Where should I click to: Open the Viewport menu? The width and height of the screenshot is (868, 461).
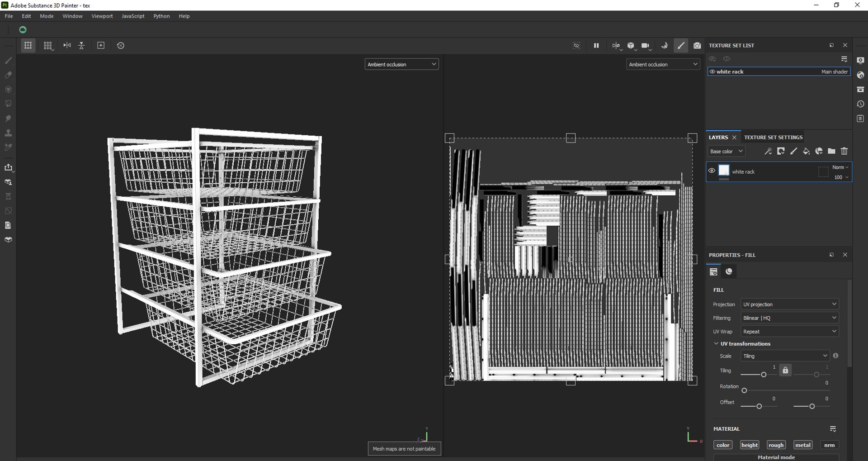tap(102, 16)
